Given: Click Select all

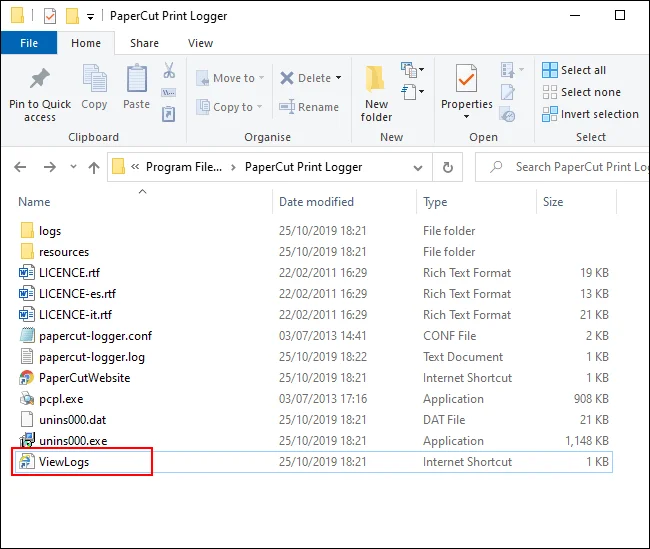Looking at the screenshot, I should click(x=574, y=70).
